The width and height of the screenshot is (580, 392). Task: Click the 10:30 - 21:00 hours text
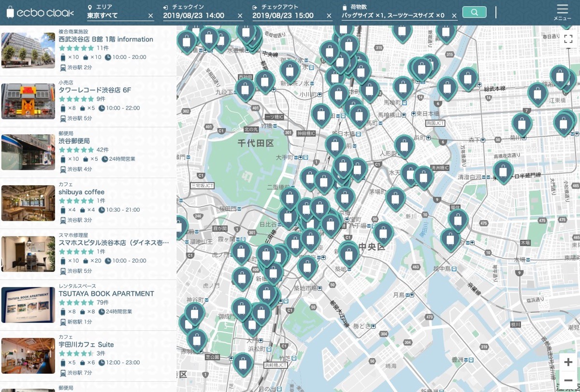click(x=123, y=210)
